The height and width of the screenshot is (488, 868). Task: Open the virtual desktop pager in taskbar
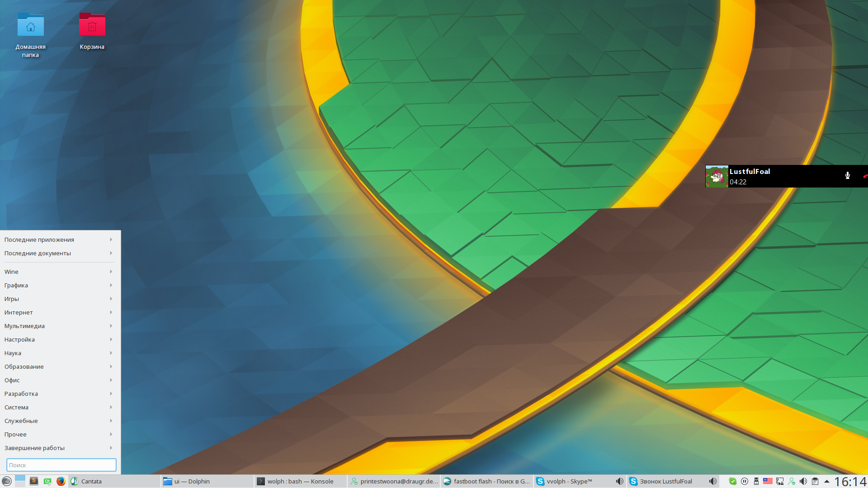[x=20, y=481]
